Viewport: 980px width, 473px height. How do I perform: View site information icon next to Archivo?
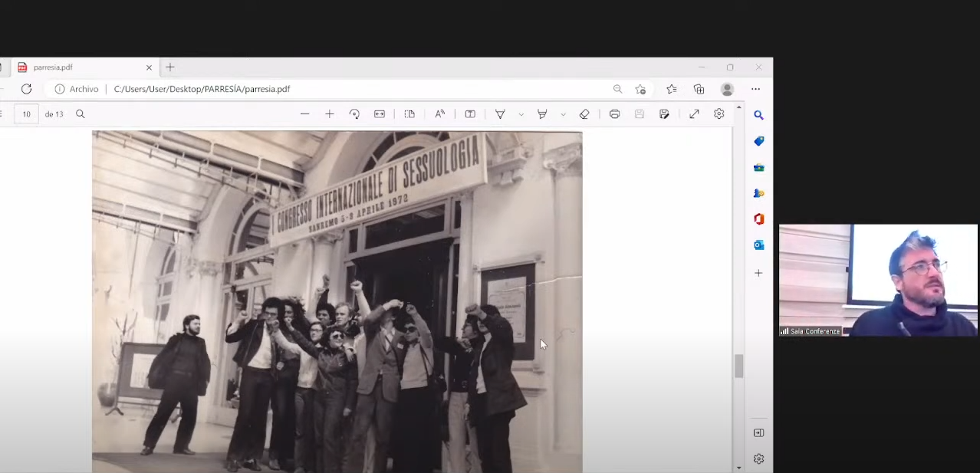(x=60, y=89)
